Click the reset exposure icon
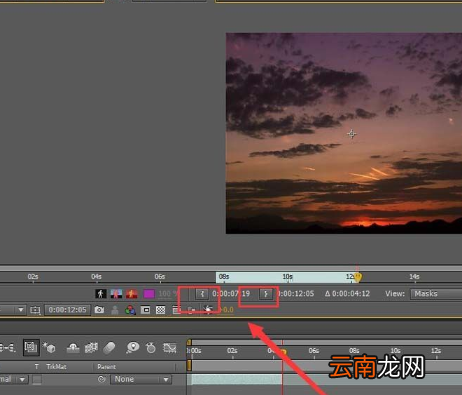Screen dimensions: 462x395 coord(208,310)
